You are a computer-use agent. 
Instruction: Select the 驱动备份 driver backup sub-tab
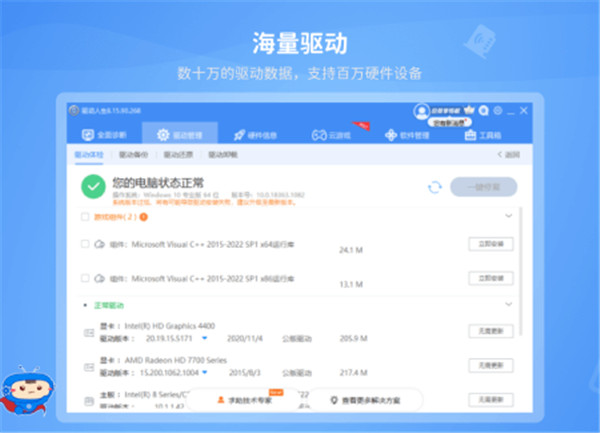(133, 155)
